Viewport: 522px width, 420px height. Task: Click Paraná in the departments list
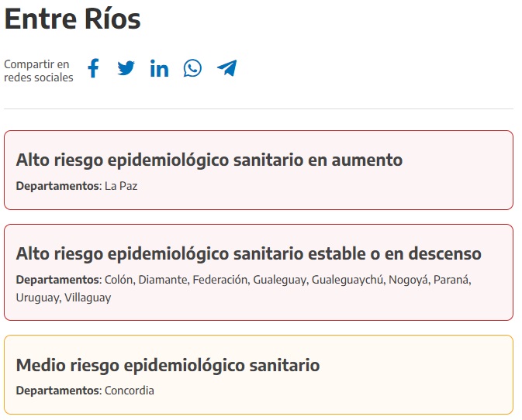tap(451, 280)
